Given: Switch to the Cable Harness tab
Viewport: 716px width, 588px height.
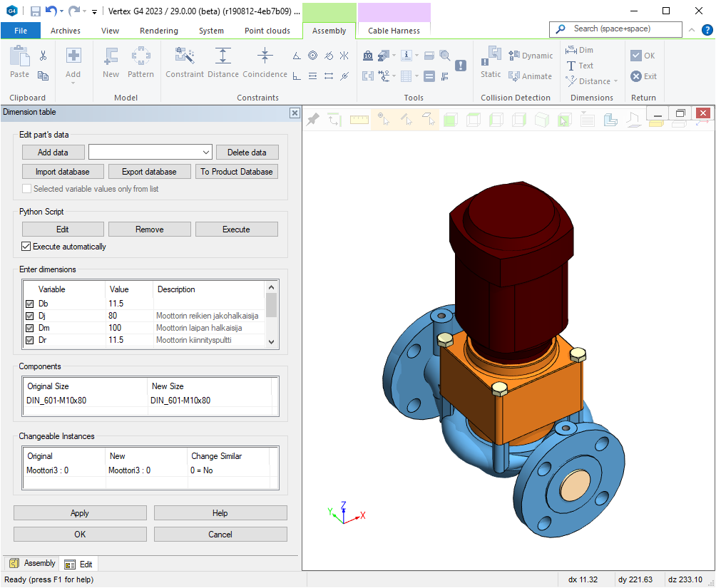Looking at the screenshot, I should (x=394, y=31).
